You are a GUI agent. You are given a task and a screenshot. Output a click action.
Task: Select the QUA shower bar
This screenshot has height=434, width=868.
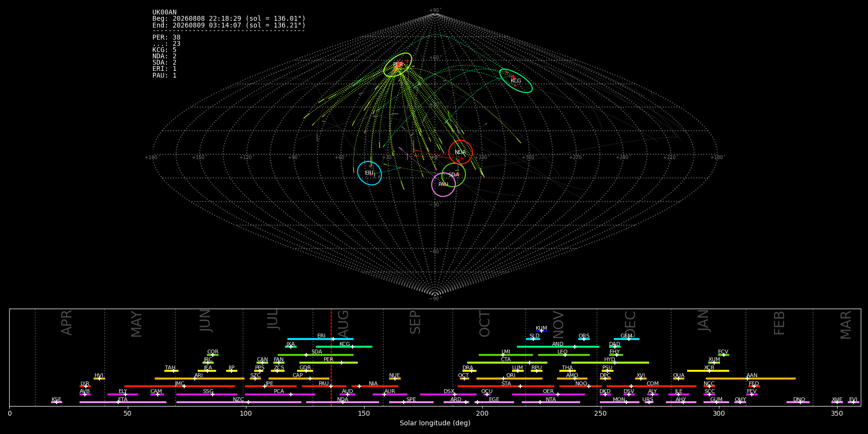[x=678, y=379]
